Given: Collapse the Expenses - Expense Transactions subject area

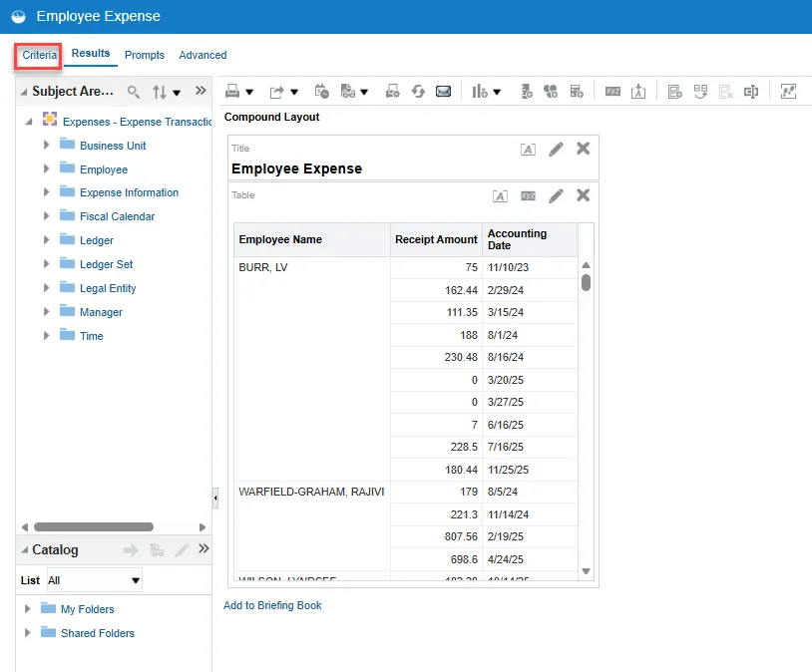Looking at the screenshot, I should [x=29, y=122].
